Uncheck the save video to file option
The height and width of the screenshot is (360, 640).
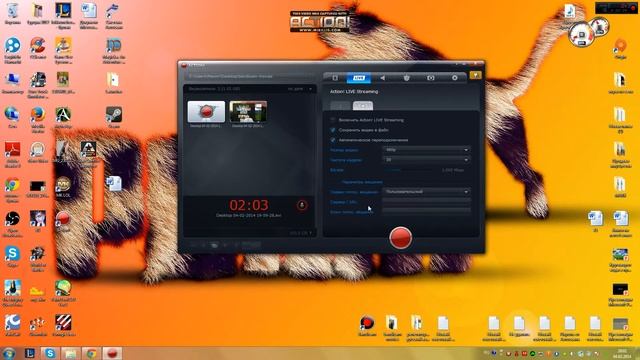[333, 130]
